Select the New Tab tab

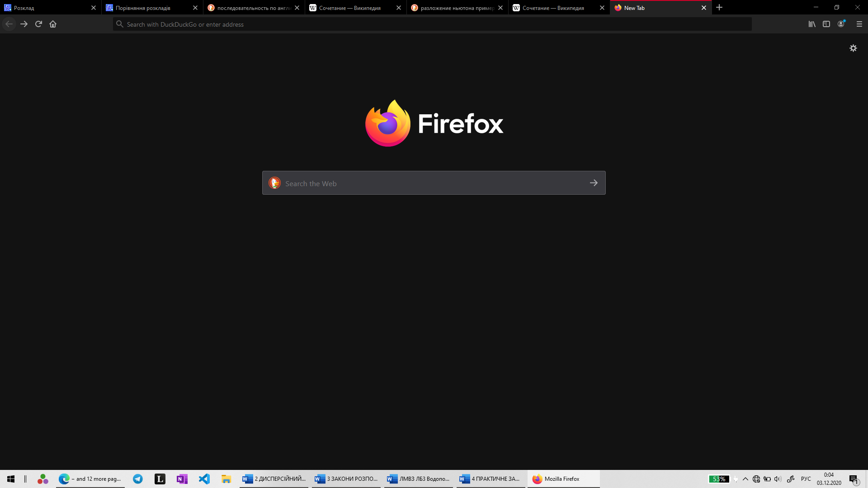(661, 8)
